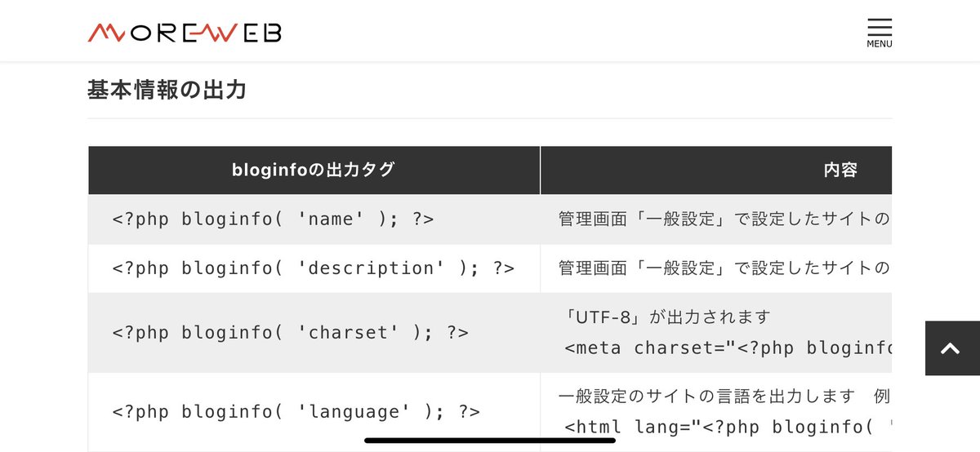
Task: Select the bloginfoの出力タグ column header
Action: point(314,170)
